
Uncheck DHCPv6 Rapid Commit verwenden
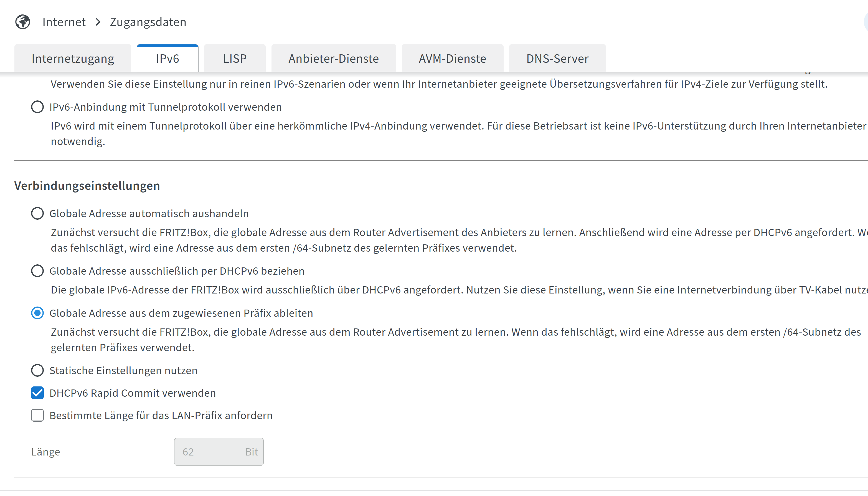(37, 393)
